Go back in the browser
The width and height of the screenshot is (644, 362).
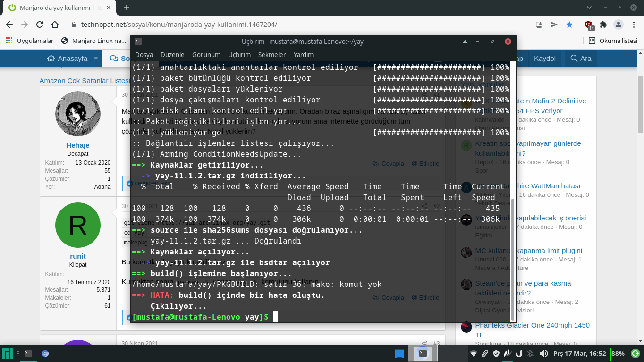[9, 25]
